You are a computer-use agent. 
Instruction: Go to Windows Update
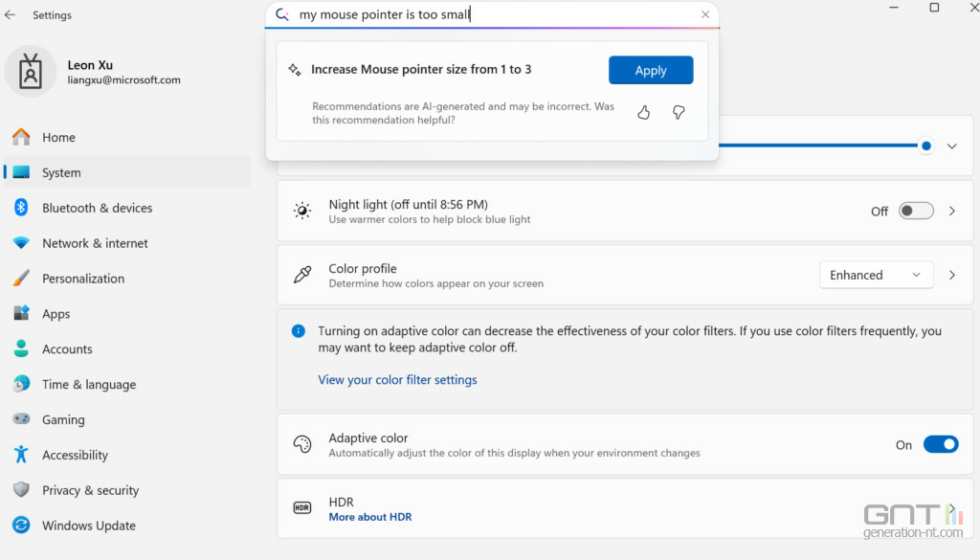[x=127, y=526]
